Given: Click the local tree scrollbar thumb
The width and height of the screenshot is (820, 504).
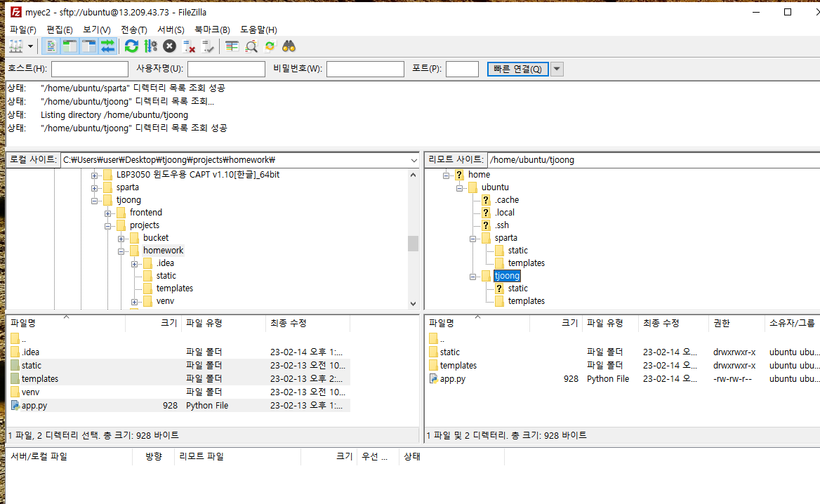Looking at the screenshot, I should 413,244.
